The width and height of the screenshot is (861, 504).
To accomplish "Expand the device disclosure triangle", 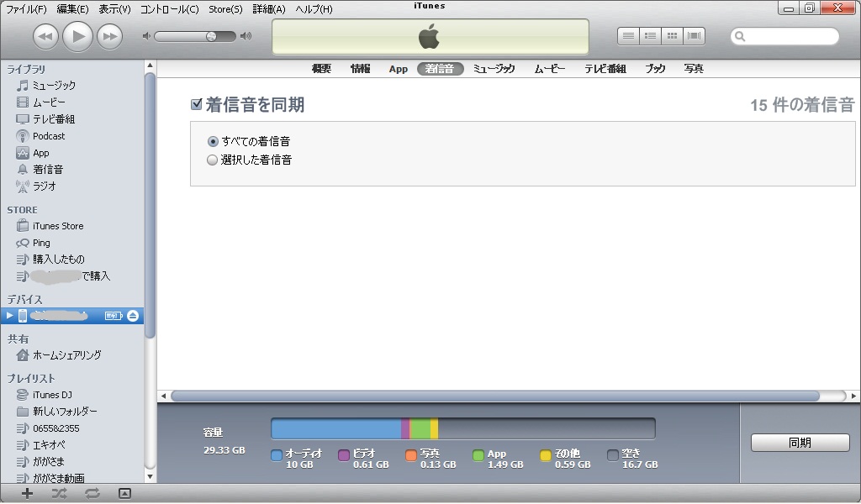I will tap(8, 316).
